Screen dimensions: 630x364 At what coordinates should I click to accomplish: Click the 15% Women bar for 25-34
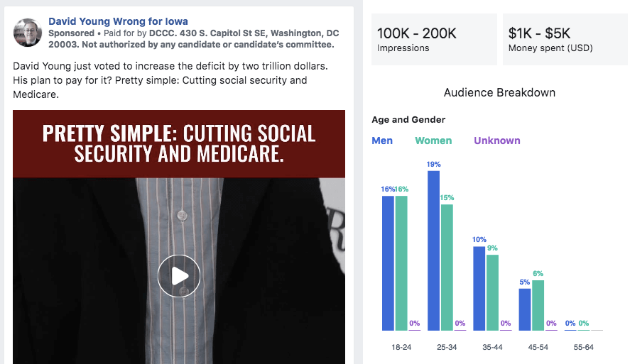[447, 267]
